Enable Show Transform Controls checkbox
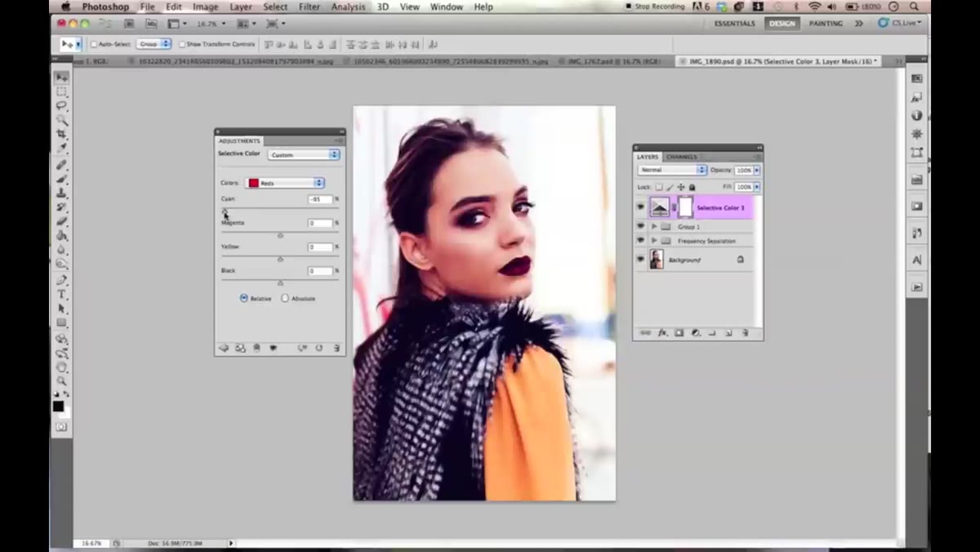Image resolution: width=980 pixels, height=552 pixels. point(181,44)
